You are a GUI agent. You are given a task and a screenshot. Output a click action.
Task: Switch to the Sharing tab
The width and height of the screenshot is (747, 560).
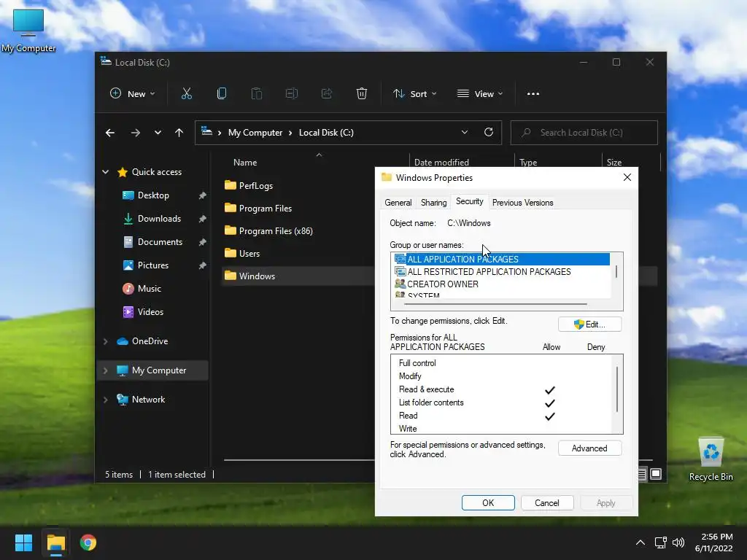click(433, 203)
